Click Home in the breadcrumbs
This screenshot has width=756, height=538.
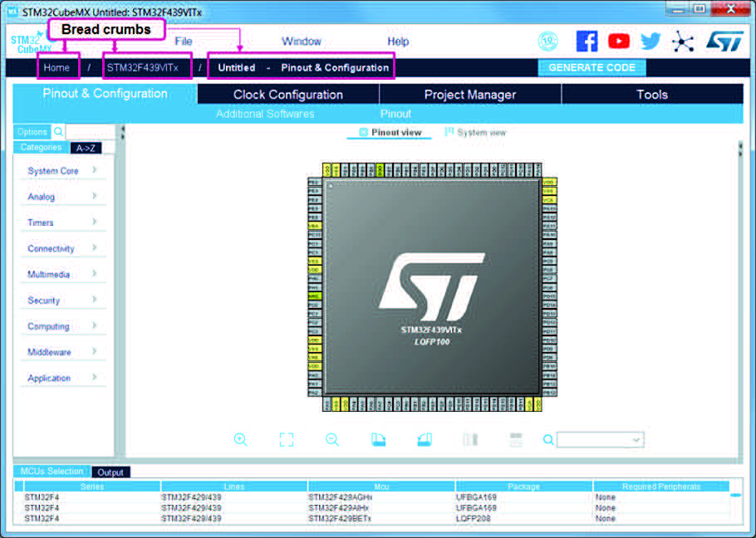click(56, 68)
